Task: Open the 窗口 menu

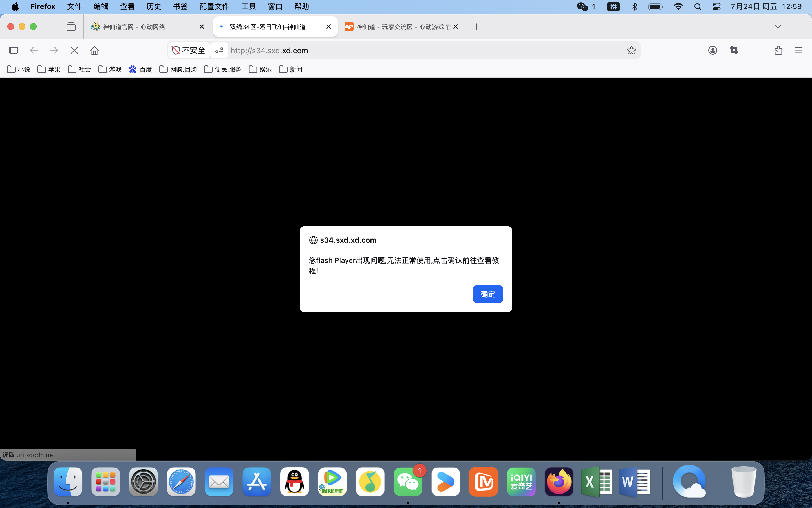Action: pos(275,6)
